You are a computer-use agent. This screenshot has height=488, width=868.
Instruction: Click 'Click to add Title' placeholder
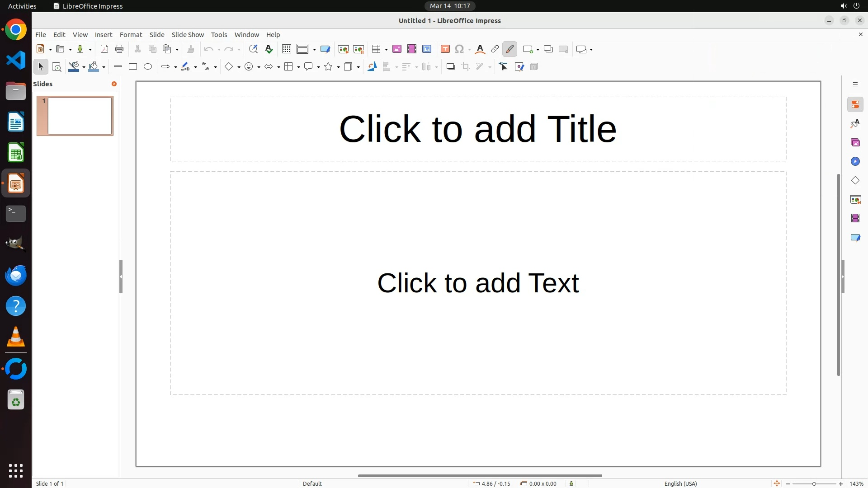pyautogui.click(x=478, y=129)
